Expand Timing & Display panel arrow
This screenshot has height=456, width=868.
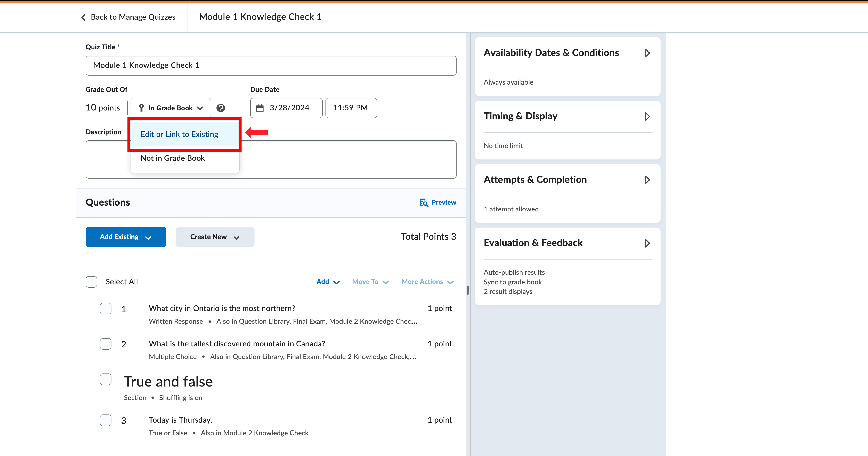[647, 116]
